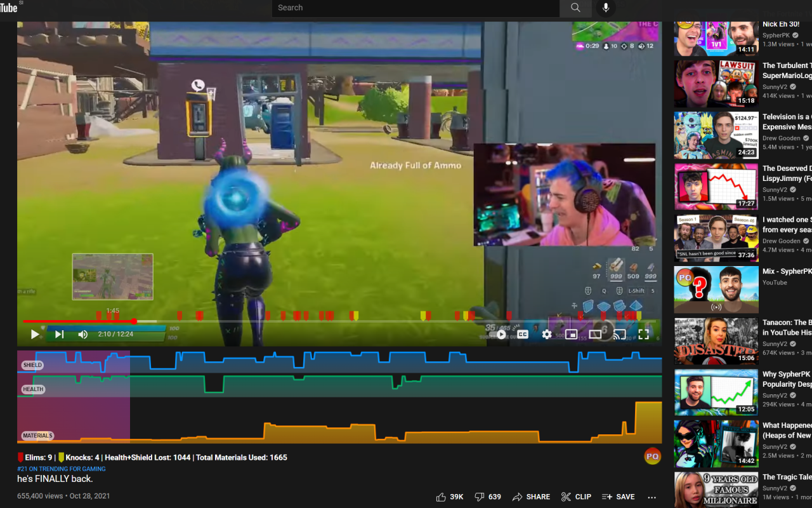812x508 pixels.
Task: Click the 2:10 / 12:24 time display
Action: 115,334
